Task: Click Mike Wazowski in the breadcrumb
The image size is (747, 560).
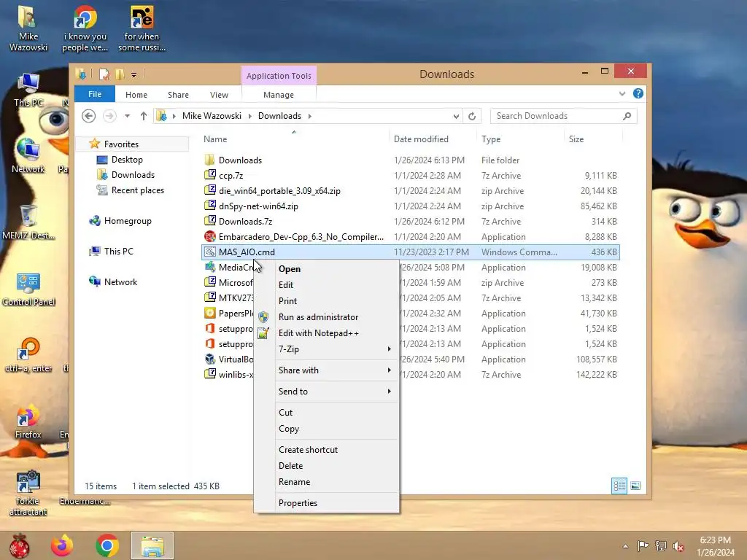Action: tap(212, 116)
